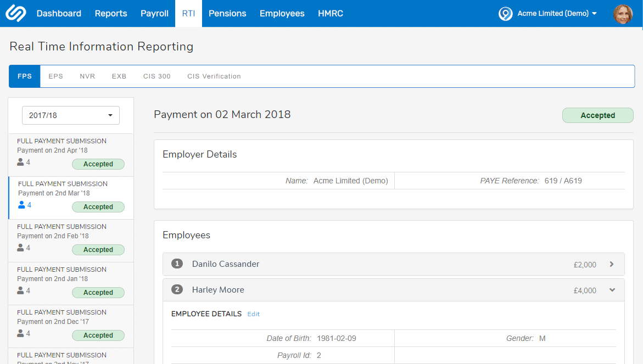Image resolution: width=643 pixels, height=364 pixels.
Task: Open Employees menu
Action: pos(282,14)
